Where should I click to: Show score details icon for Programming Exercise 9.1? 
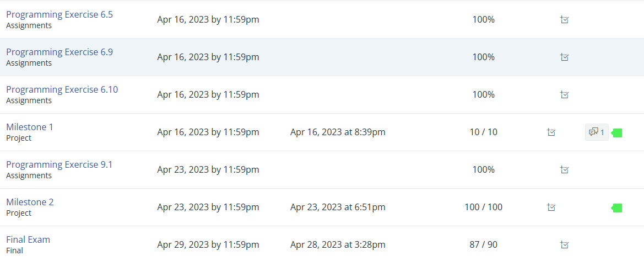[565, 169]
